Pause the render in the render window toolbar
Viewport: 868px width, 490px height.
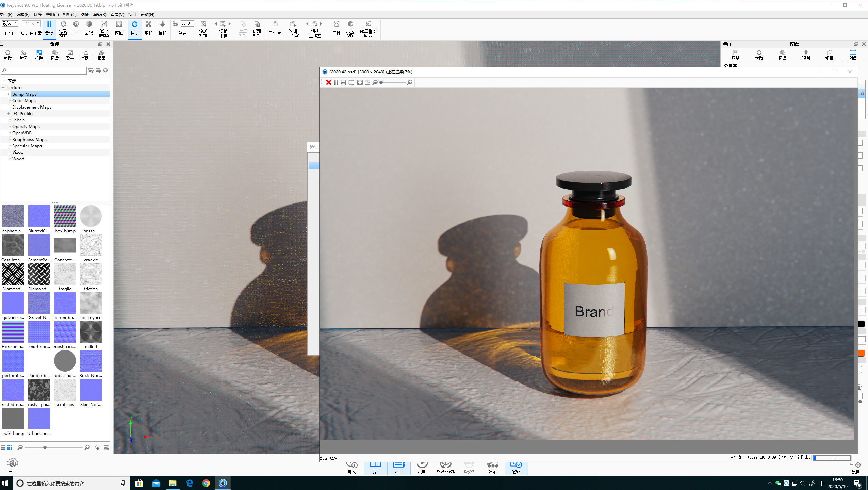335,82
